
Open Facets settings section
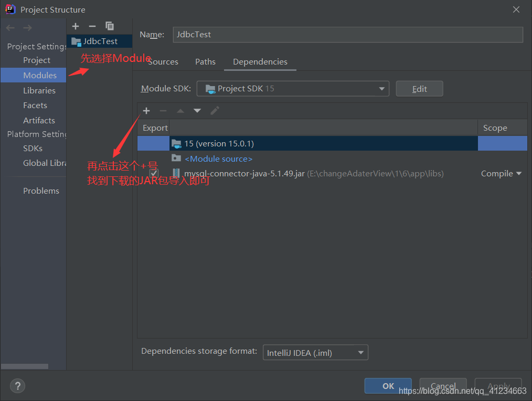35,105
